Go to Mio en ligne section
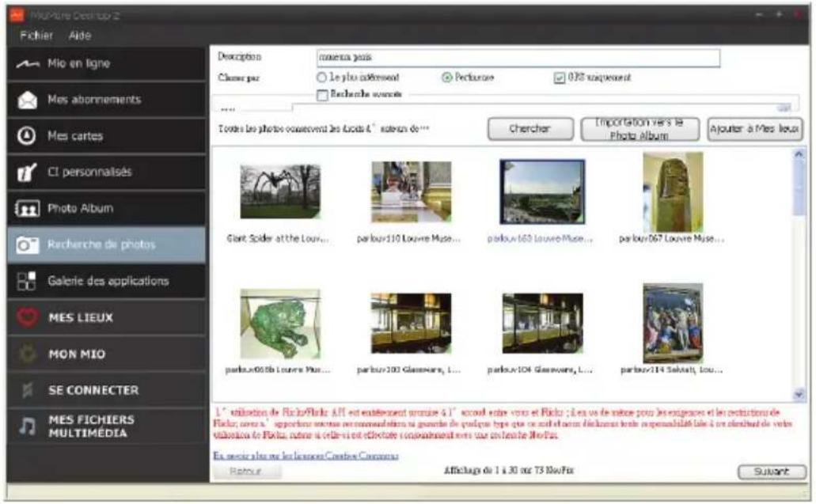Image resolution: width=816 pixels, height=504 pixels. tap(107, 63)
